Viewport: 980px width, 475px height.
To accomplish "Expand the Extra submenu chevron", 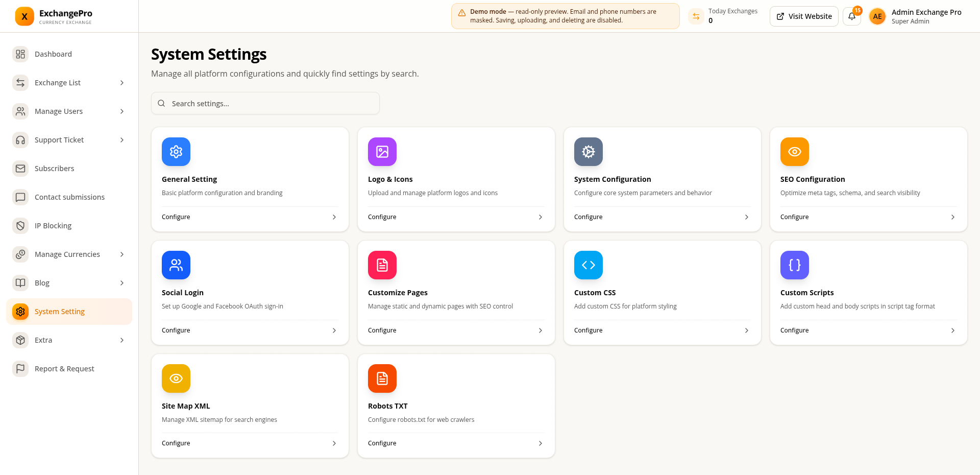I will tap(122, 340).
